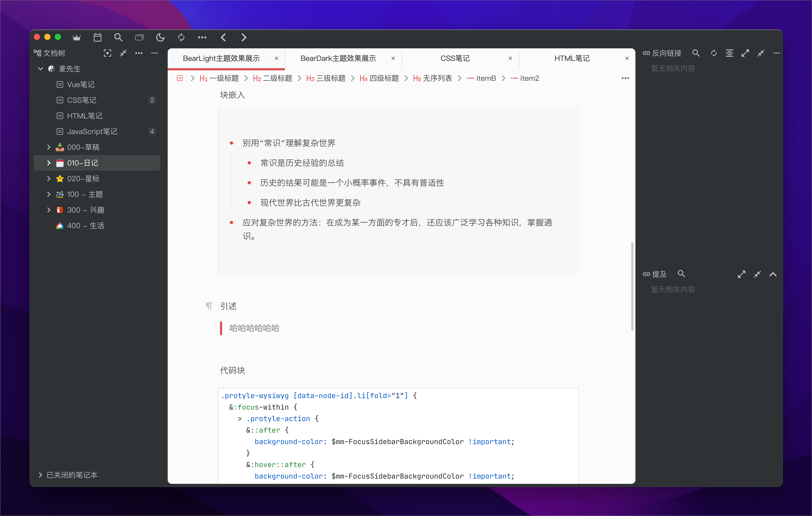The image size is (812, 516).
Task: Collapse all items in file tree panel
Action: pos(123,53)
